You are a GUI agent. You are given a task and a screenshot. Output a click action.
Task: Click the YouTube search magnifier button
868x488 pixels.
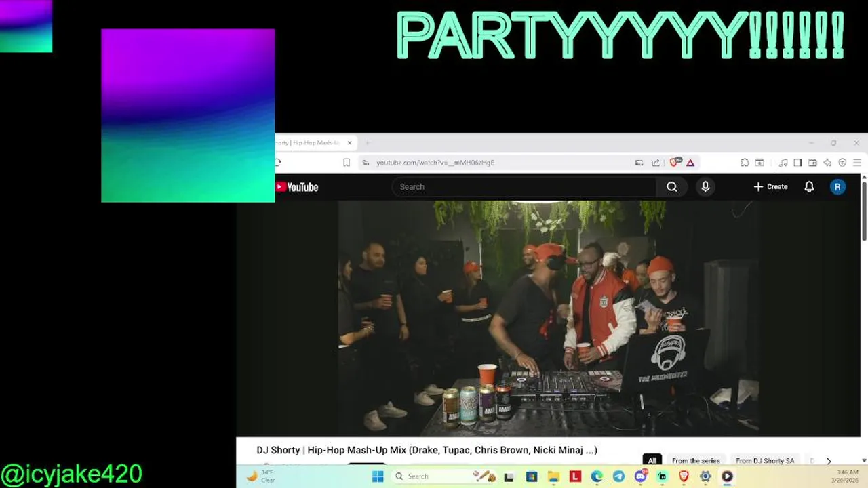point(671,187)
